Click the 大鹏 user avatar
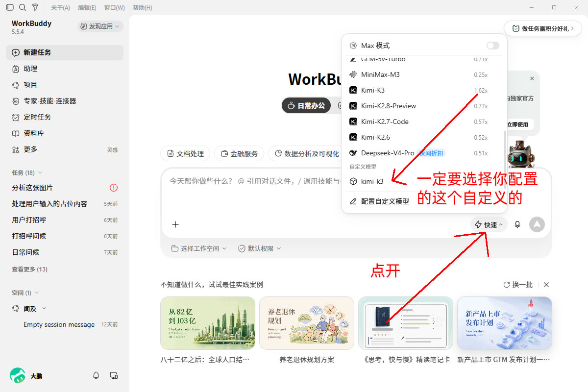588x392 pixels. click(x=18, y=375)
